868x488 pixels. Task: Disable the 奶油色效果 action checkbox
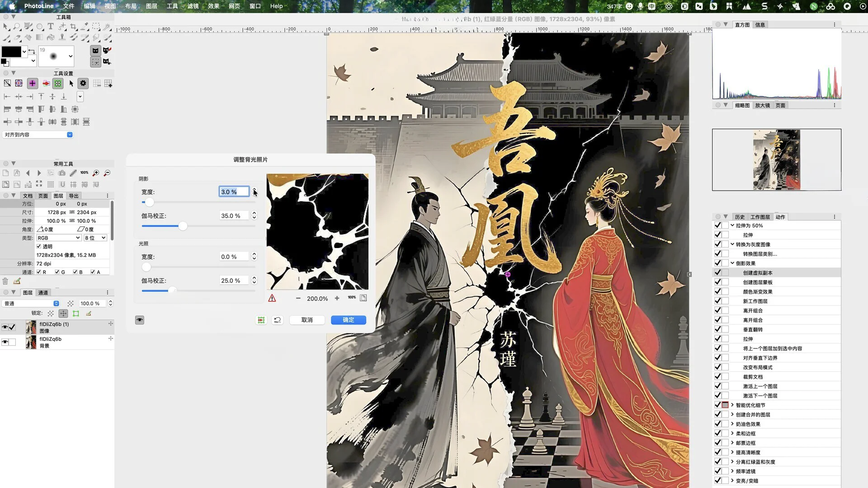point(717,424)
